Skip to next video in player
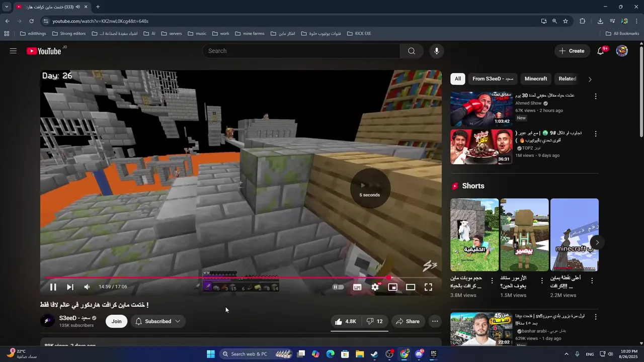This screenshot has width=644, height=362. click(x=70, y=287)
